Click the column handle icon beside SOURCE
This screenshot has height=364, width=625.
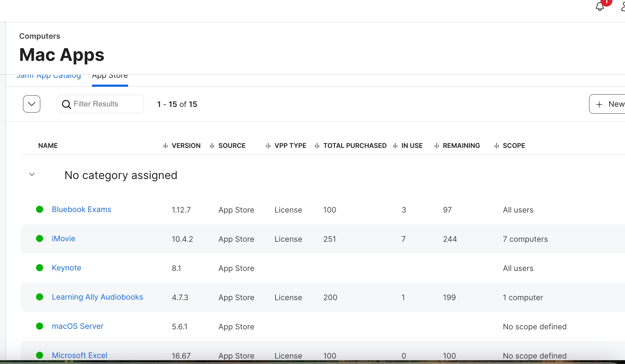pyautogui.click(x=212, y=146)
